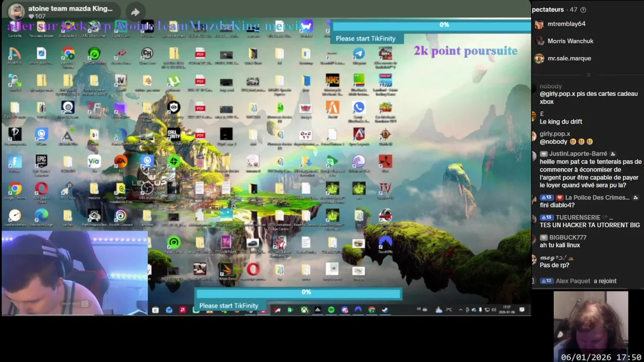The height and width of the screenshot is (362, 644).
Task: Select the Fortnite desktop shortcut
Action: coord(15,163)
